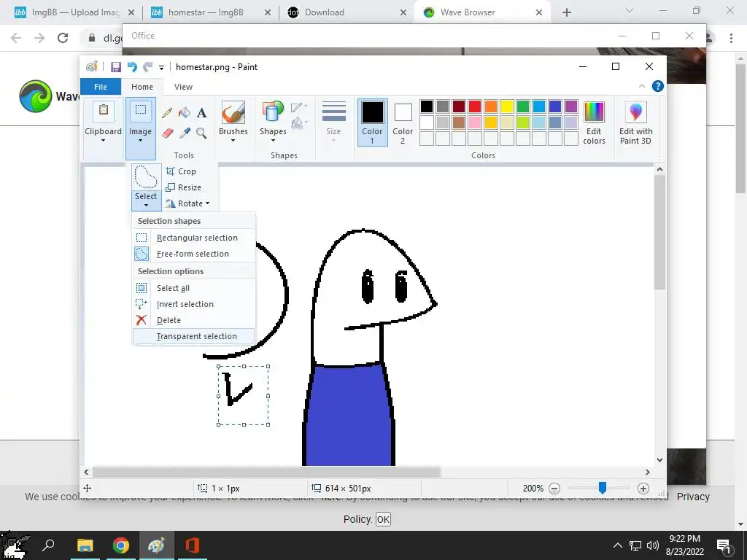Viewport: 747px width, 560px height.
Task: Switch to the View ribbon tab
Action: [183, 87]
